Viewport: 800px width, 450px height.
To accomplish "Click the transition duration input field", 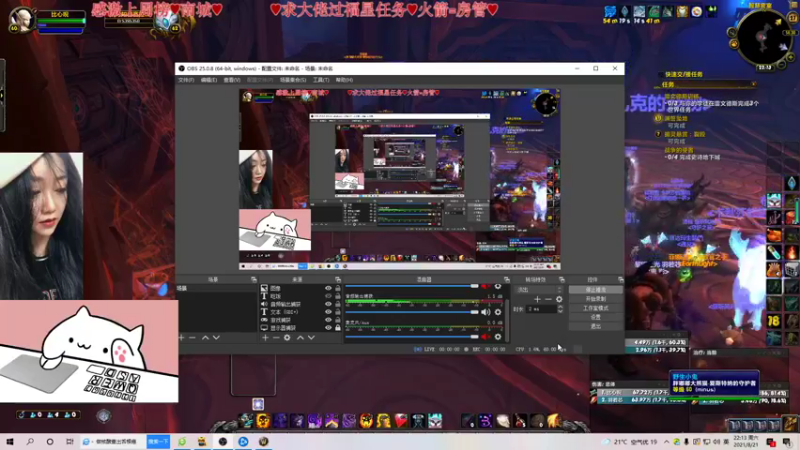I will click(x=542, y=309).
